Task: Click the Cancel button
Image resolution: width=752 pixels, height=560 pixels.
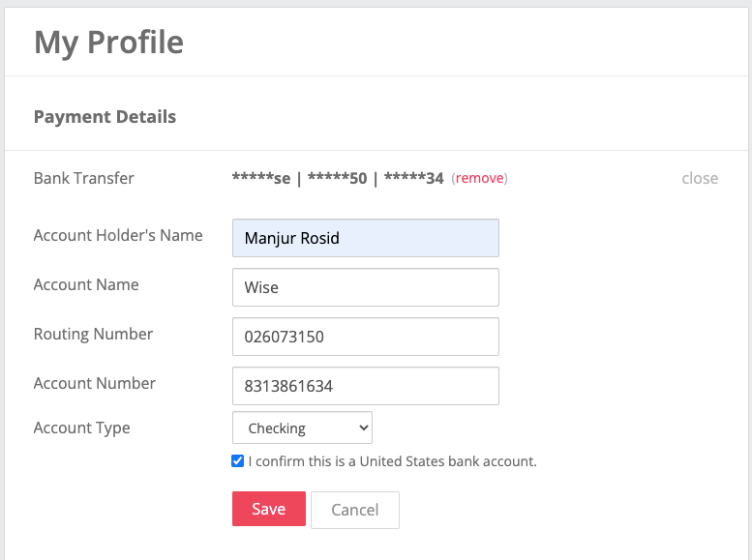Action: click(354, 510)
